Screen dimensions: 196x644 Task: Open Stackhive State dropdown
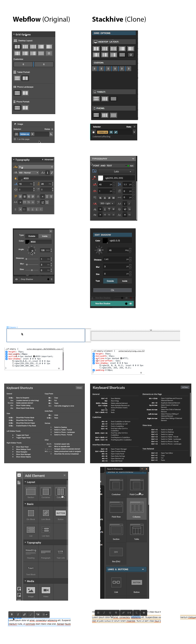[x=134, y=127]
